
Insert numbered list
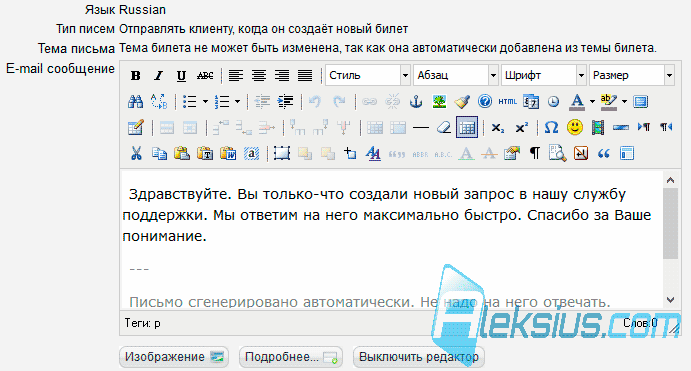pos(222,102)
